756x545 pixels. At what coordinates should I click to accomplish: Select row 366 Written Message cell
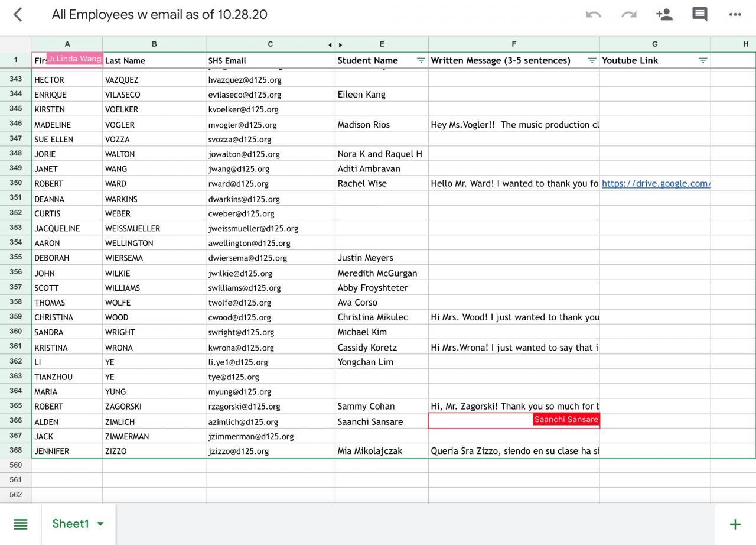(480, 421)
